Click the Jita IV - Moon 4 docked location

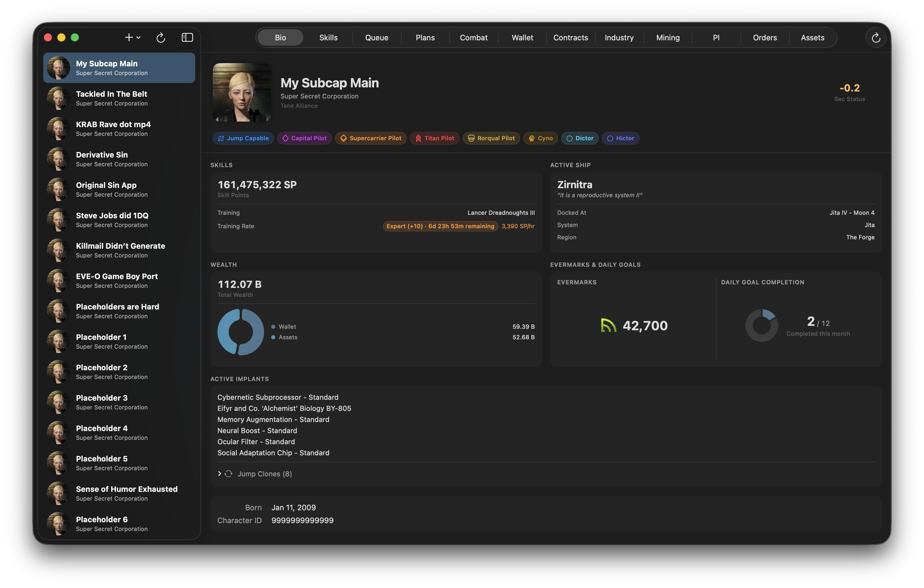click(852, 213)
